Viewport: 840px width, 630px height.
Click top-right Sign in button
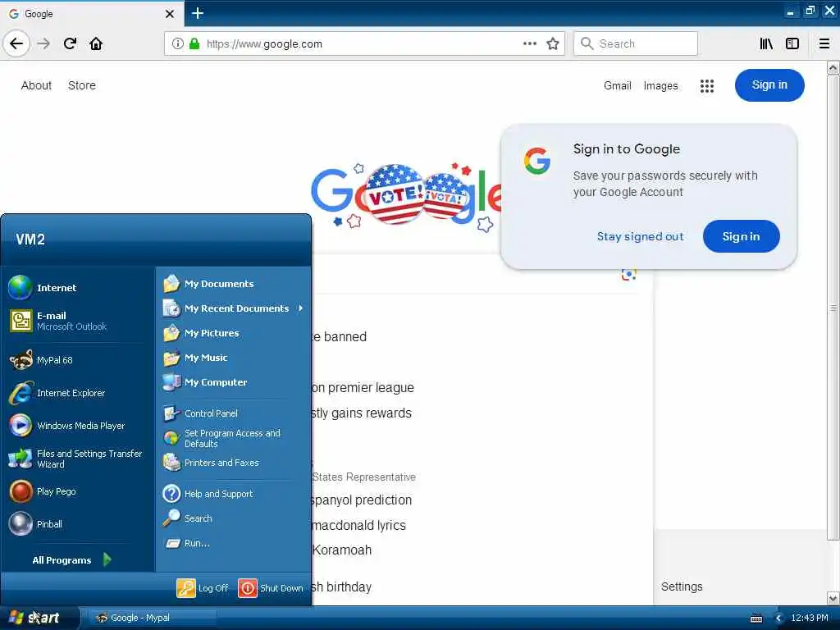click(x=769, y=85)
